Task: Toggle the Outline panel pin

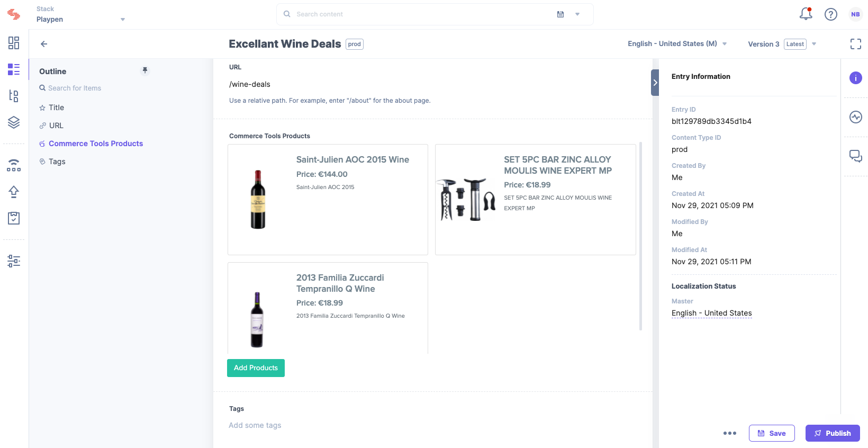Action: point(145,70)
